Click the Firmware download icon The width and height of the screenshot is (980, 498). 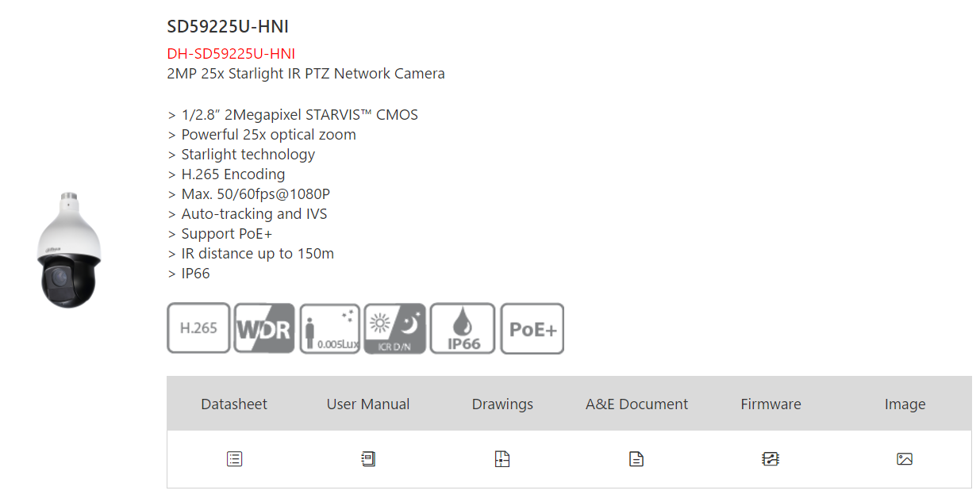[x=771, y=458]
